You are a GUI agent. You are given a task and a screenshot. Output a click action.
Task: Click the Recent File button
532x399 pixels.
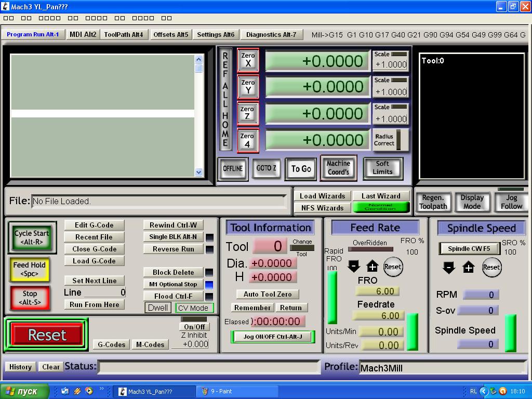[95, 237]
